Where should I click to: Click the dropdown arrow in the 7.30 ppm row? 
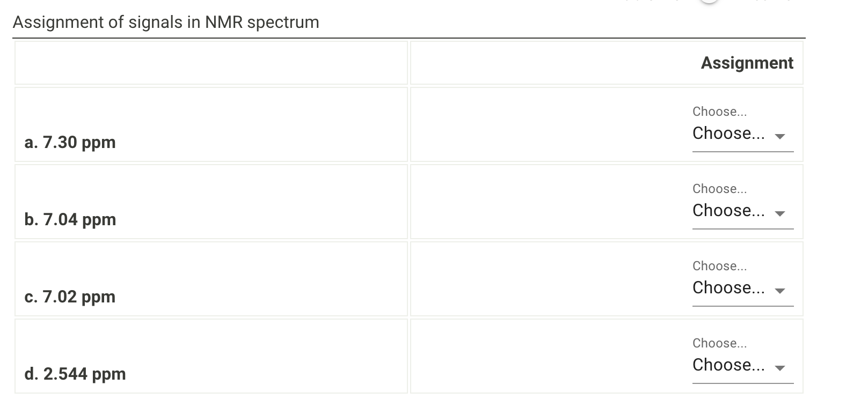pyautogui.click(x=780, y=136)
